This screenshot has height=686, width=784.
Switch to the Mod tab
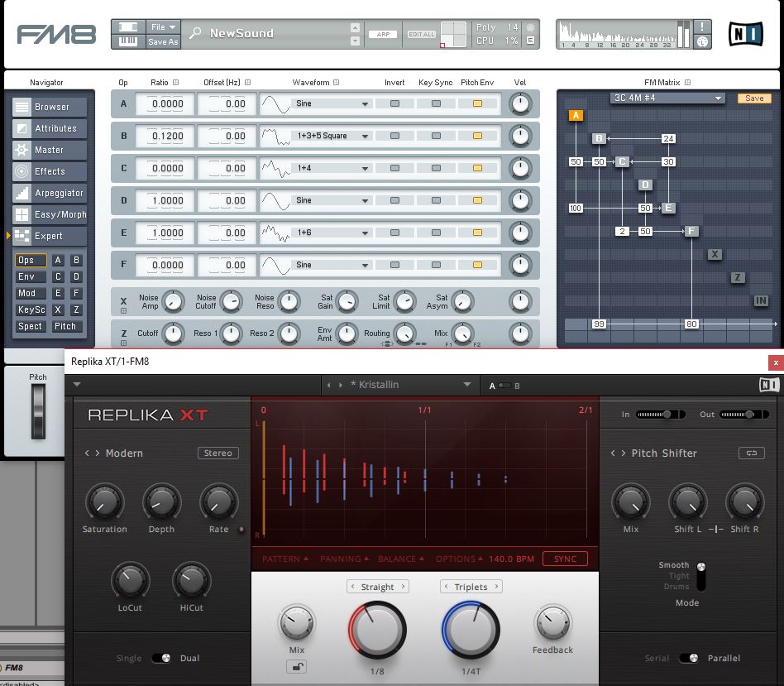pos(31,293)
